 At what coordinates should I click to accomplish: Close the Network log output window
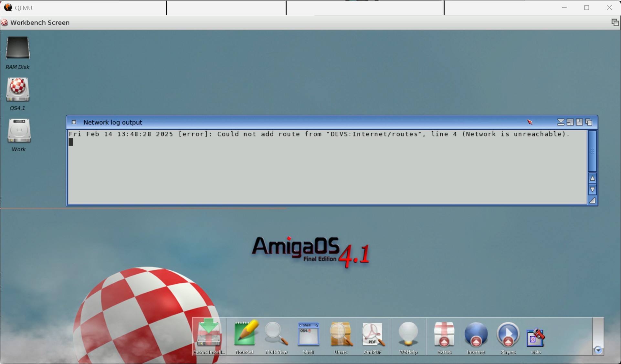click(74, 122)
